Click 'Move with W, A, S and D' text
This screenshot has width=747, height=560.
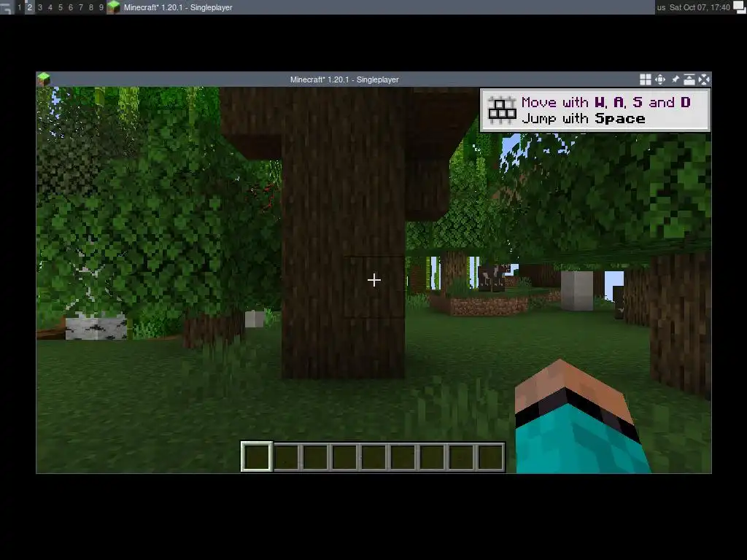605,102
